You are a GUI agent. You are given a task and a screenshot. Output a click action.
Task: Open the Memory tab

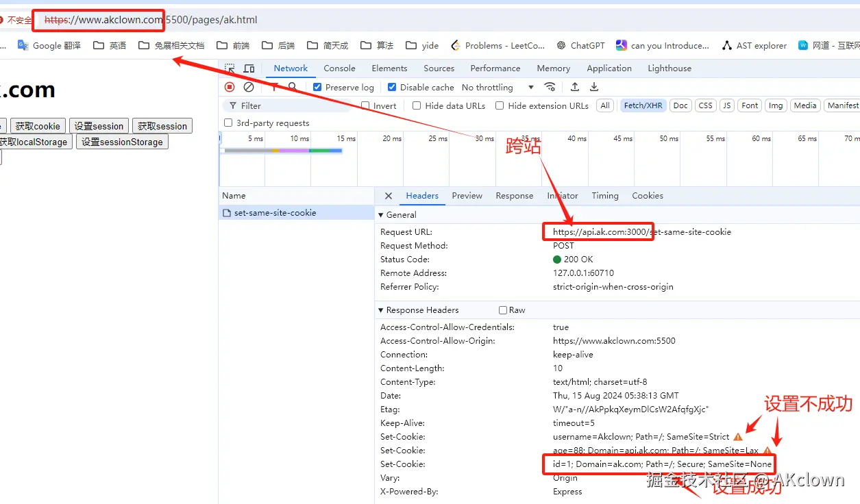(554, 68)
